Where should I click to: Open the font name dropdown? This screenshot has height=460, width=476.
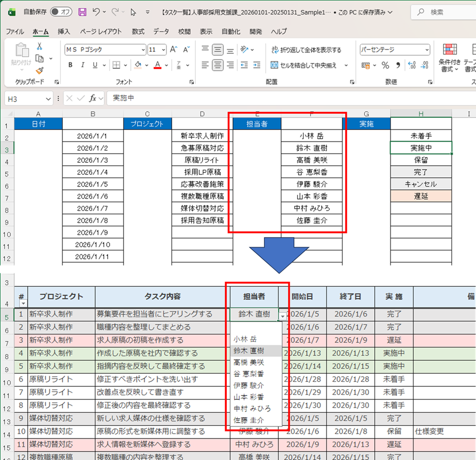[x=144, y=49]
